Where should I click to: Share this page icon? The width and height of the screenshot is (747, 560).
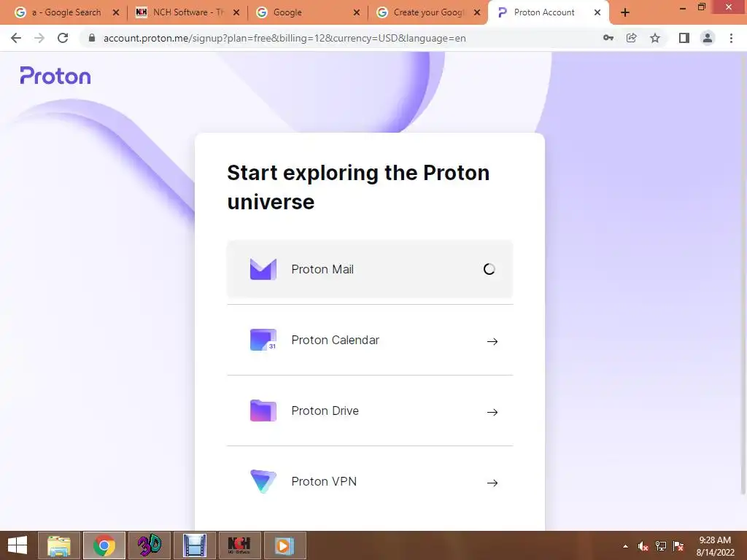(632, 38)
